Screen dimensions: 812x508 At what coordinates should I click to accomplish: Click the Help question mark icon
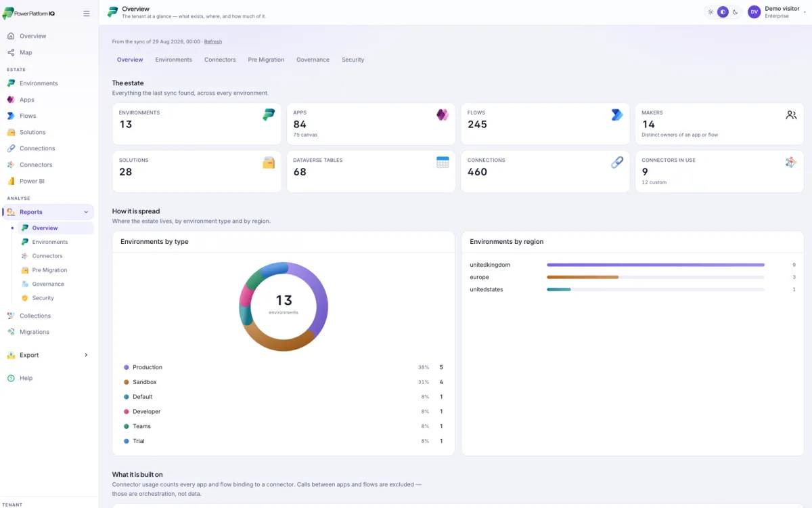(11, 378)
